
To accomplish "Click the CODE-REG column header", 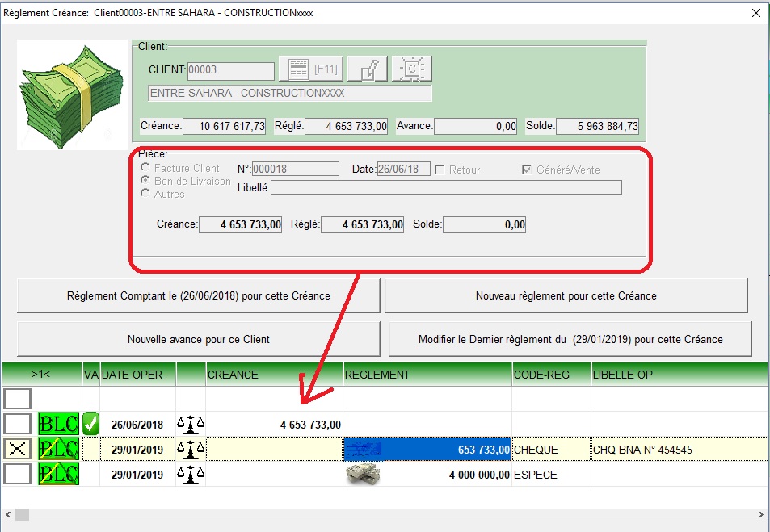I will 552,375.
